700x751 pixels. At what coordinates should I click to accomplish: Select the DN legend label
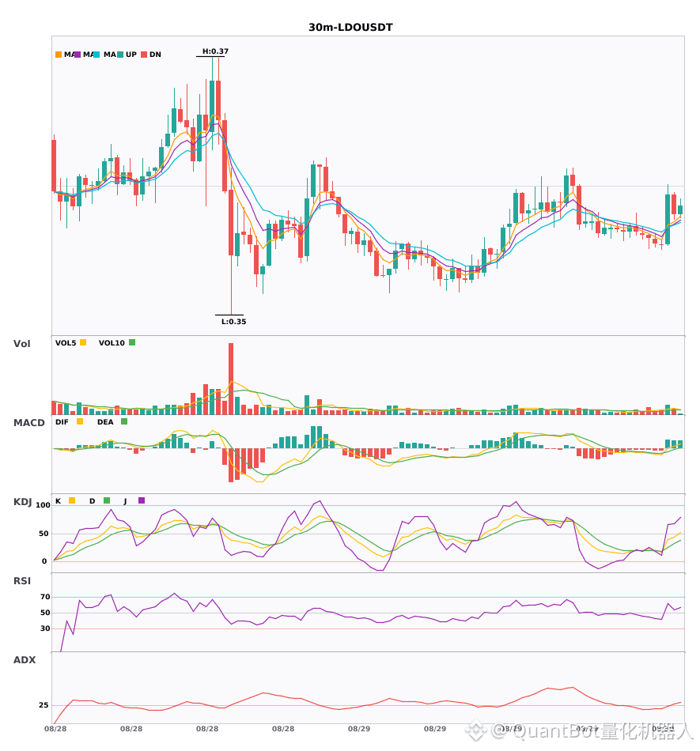coord(155,55)
